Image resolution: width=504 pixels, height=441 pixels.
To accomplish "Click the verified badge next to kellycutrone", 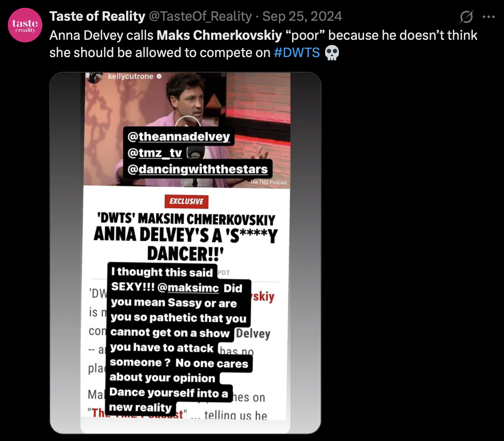I will 159,76.
